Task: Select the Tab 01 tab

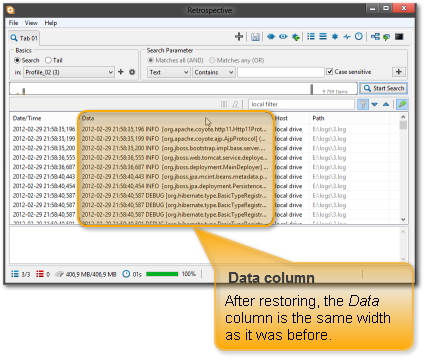Action: pos(24,38)
